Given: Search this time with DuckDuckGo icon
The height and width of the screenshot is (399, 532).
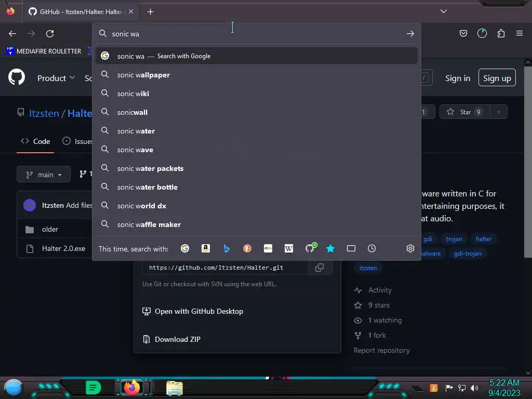Looking at the screenshot, I should pyautogui.click(x=247, y=248).
